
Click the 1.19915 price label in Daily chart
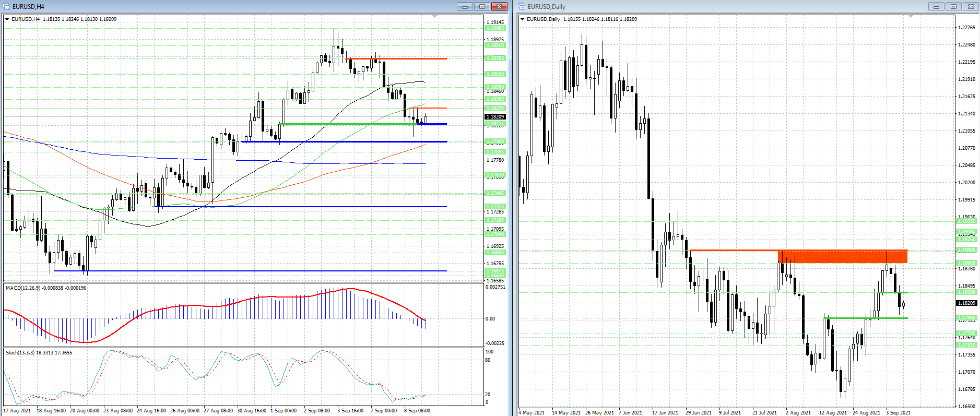[x=967, y=200]
